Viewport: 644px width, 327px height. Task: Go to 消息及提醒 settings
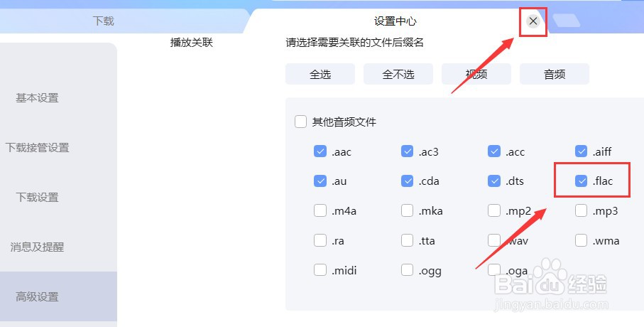[x=37, y=247]
